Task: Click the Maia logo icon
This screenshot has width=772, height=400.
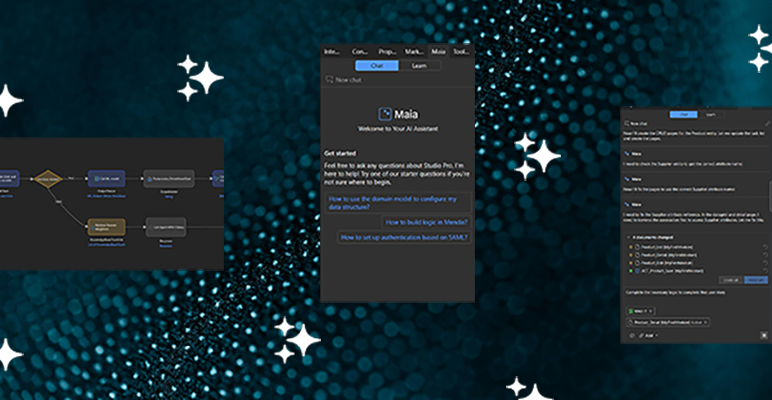Action: pyautogui.click(x=385, y=114)
